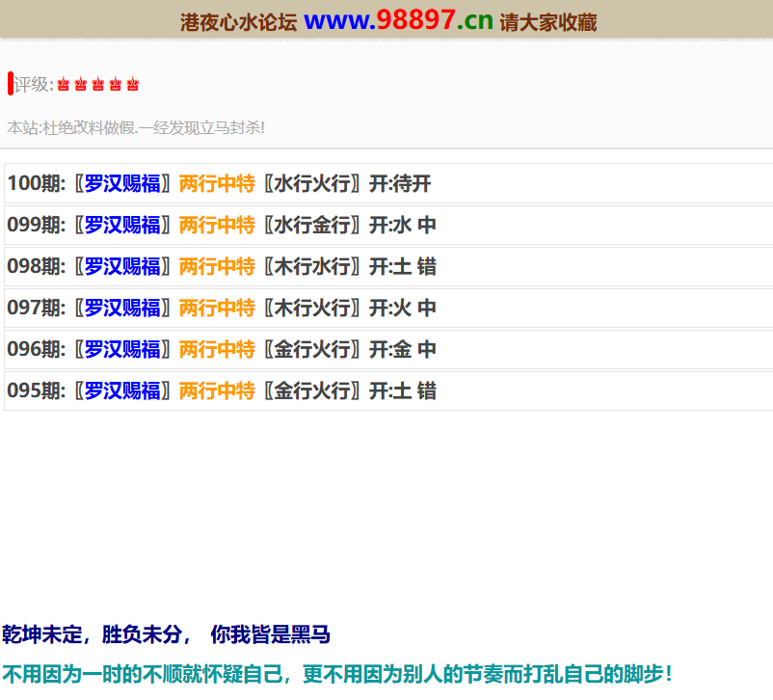Click the red vertical bar beside 评级
The image size is (773, 700).
coord(10,84)
